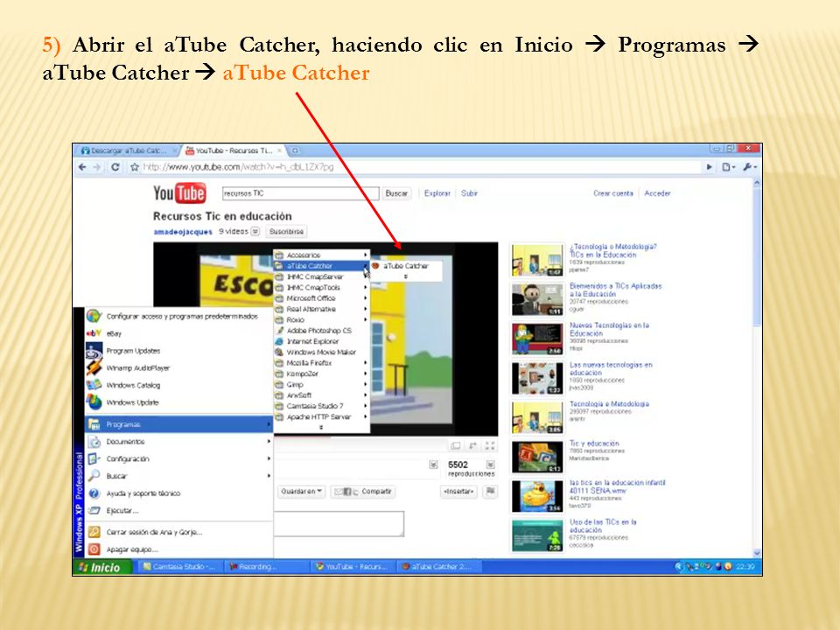Open the Explorar link on YouTube
Viewport: 840px width, 630px height.
pyautogui.click(x=437, y=193)
